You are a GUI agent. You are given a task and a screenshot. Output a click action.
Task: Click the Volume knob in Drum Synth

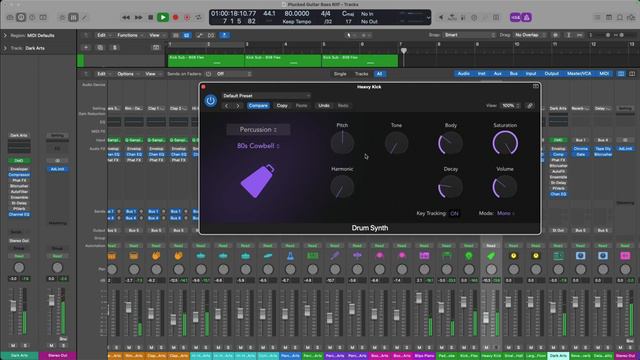[505, 187]
